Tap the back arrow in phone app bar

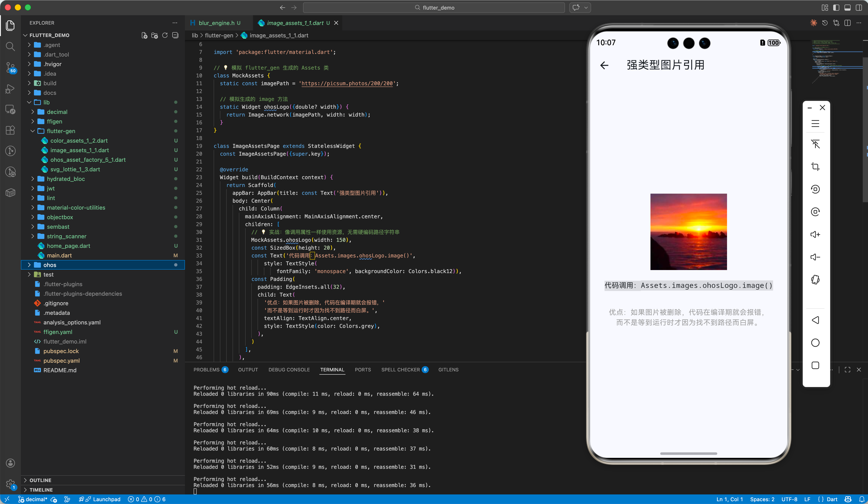(604, 65)
